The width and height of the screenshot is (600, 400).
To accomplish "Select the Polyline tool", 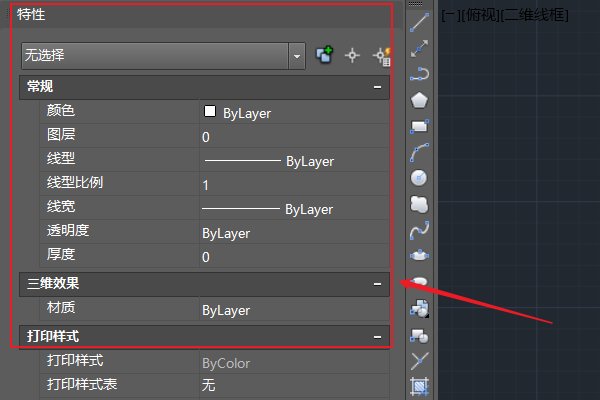I will [x=419, y=74].
